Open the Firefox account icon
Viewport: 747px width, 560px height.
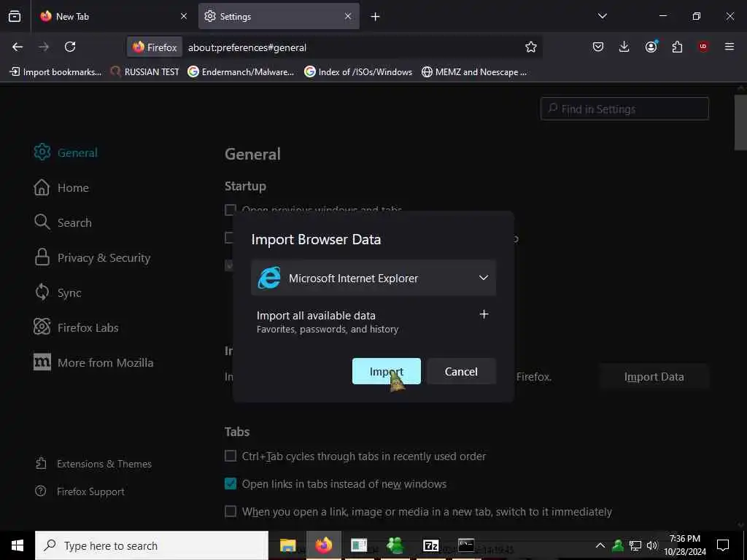click(651, 46)
